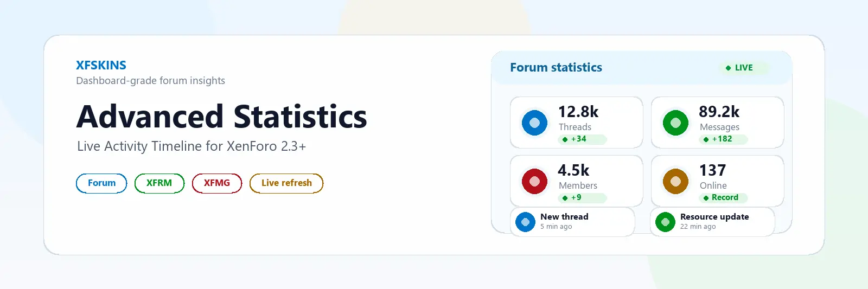Open the Resource update activity item

pyautogui.click(x=712, y=222)
